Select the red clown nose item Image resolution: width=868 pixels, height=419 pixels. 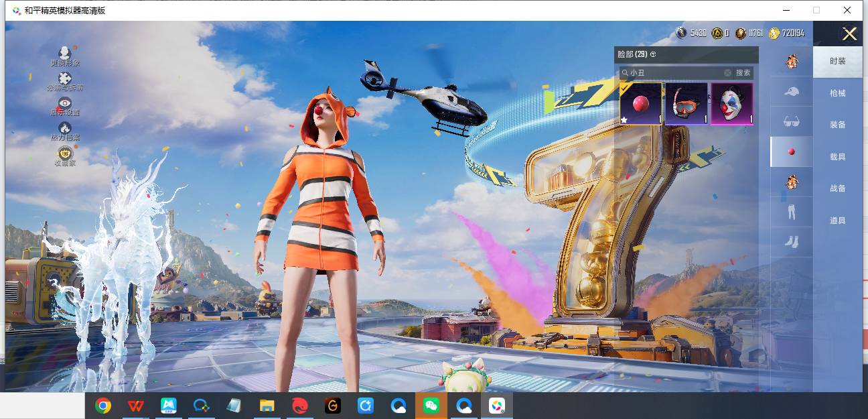click(641, 104)
